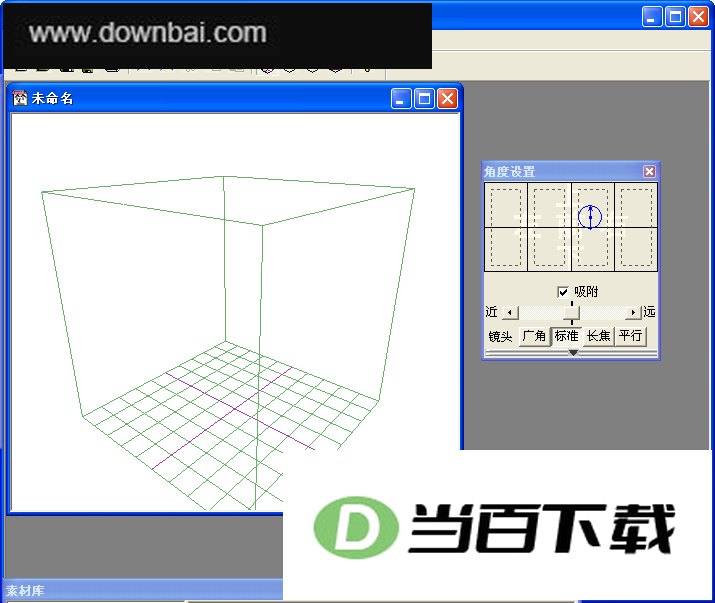715x603 pixels.
Task: Click the left arrow beside 近
Action: tap(510, 313)
